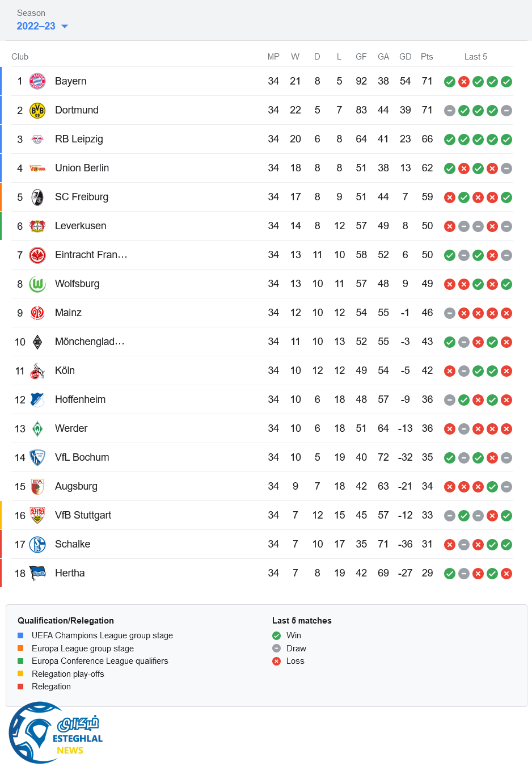Click the Last 5 column header
The width and height of the screenshot is (532, 779).
coord(475,57)
